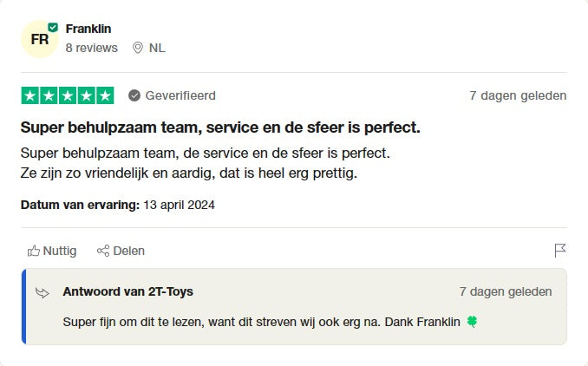This screenshot has height=366, width=588.
Task: Mark the review as Nuttig
Action: pos(52,251)
